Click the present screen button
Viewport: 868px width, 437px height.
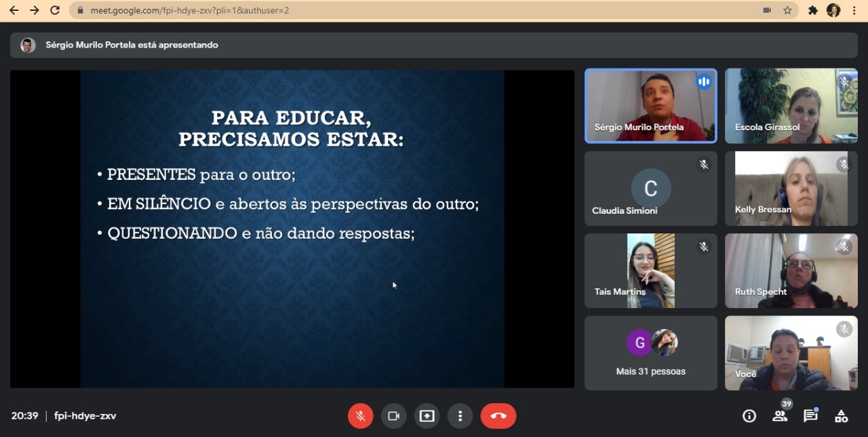pyautogui.click(x=427, y=416)
